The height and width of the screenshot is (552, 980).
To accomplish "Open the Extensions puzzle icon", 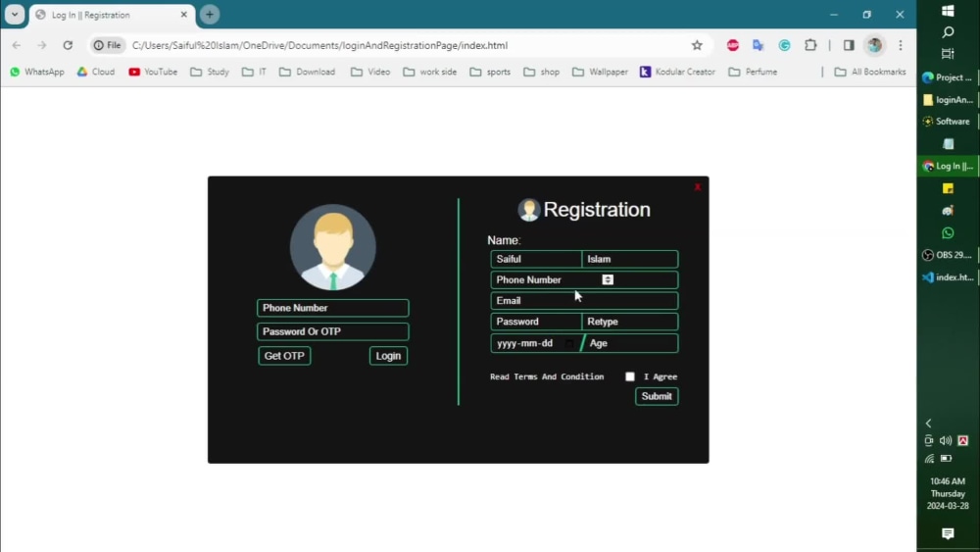I will coord(810,45).
